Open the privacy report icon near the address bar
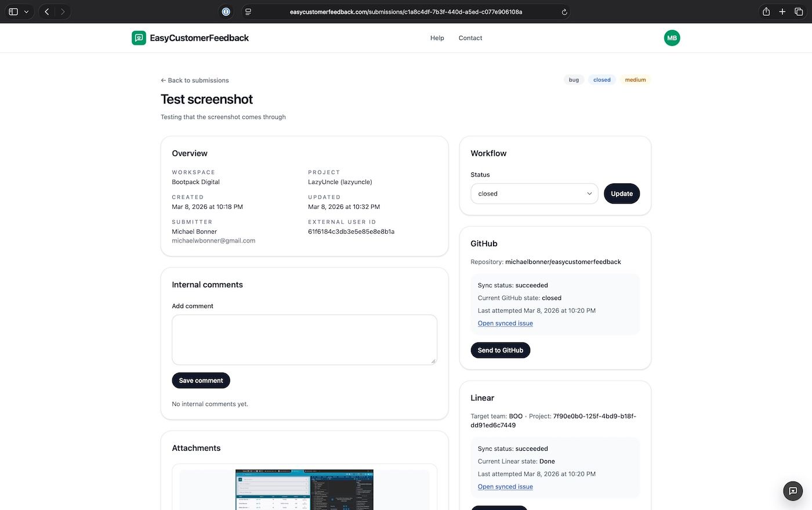Viewport: 812px width, 510px height. [226, 11]
